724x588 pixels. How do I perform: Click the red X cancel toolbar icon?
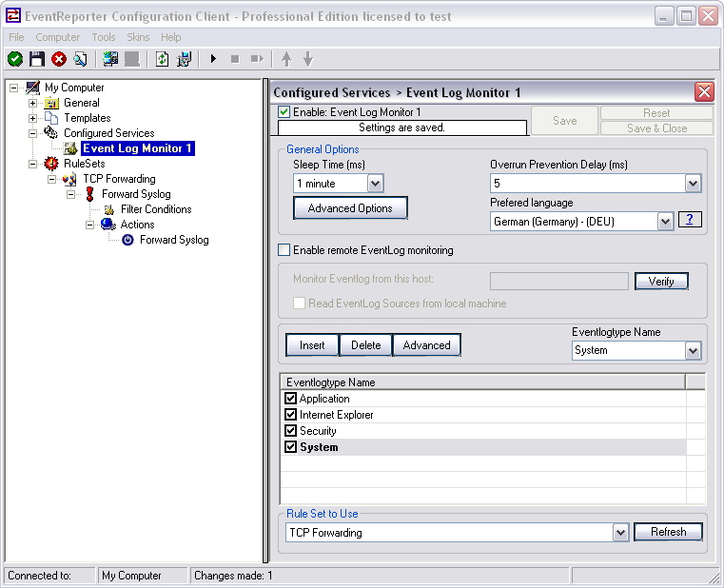[59, 59]
